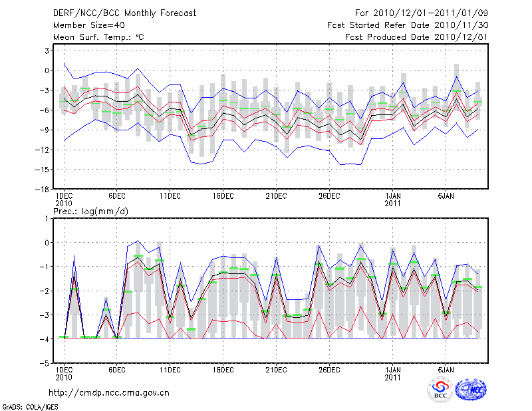Click 26DEC on the precipitation chart axis
Image resolution: width=532 pixels, height=411 pixels.
pos(329,369)
